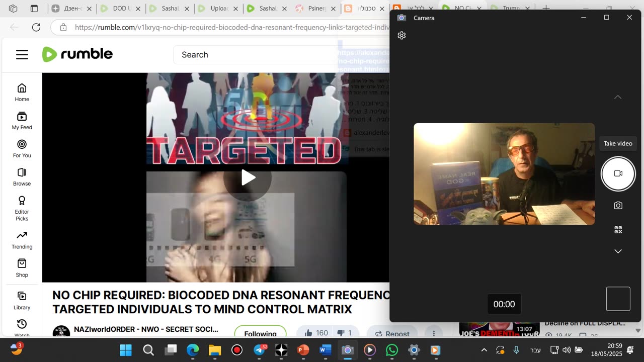Open volume control in system tray
Screen dimensions: 644x362
pos(567,350)
